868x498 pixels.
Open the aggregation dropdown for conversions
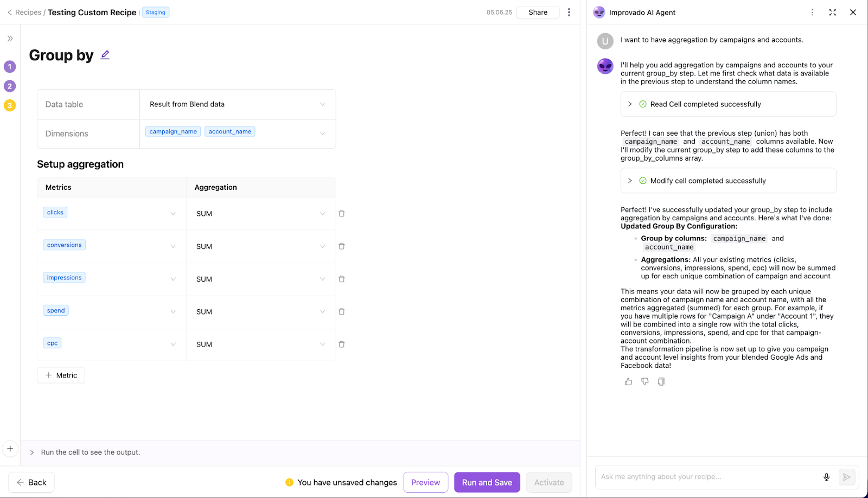[x=322, y=246]
